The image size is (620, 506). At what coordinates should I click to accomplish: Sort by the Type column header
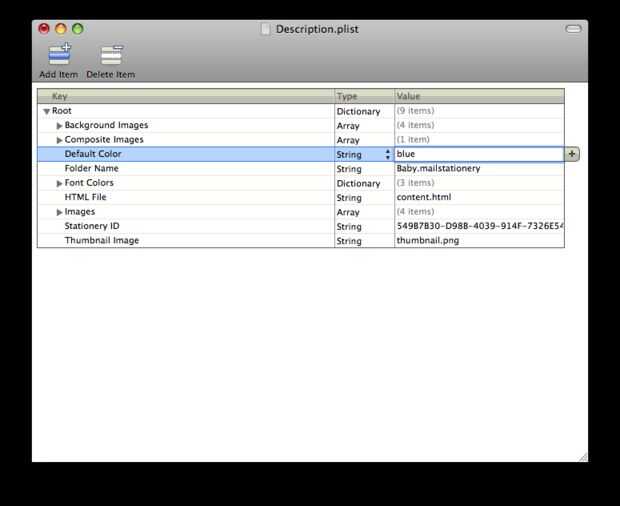(x=364, y=96)
